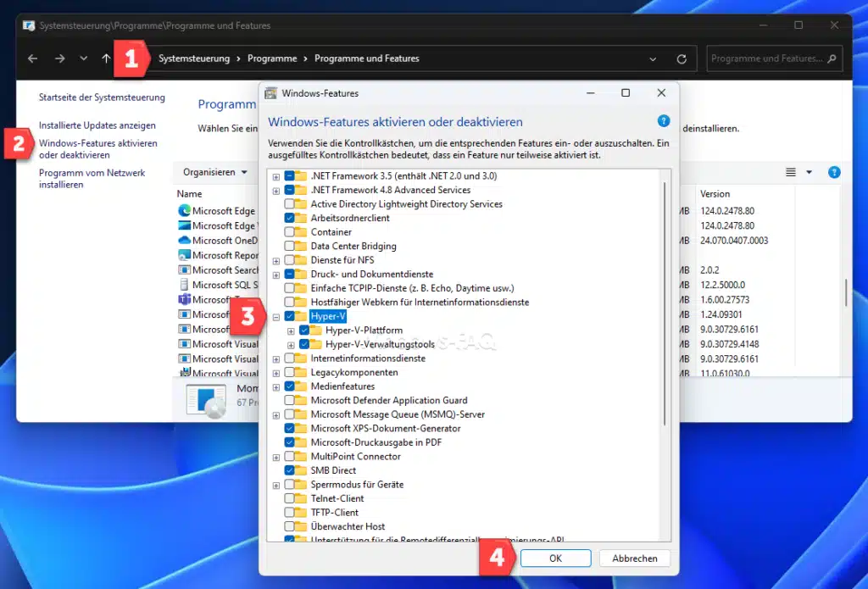Expand .NET Framework 4.8 Advanced Services node

pyautogui.click(x=275, y=191)
